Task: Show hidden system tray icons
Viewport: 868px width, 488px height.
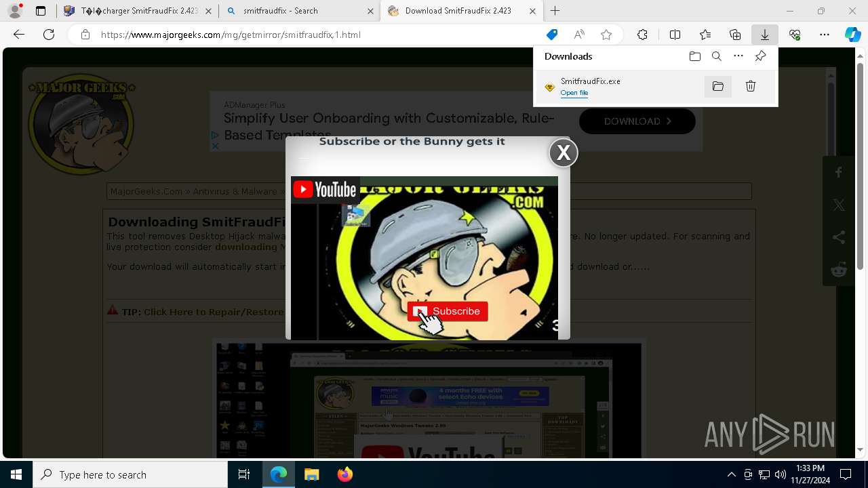Action: (731, 474)
